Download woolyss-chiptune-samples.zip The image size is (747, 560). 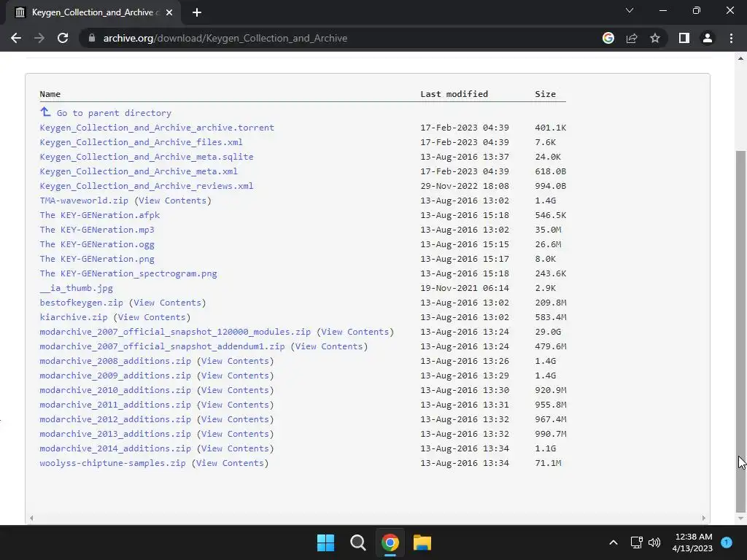[112, 463]
